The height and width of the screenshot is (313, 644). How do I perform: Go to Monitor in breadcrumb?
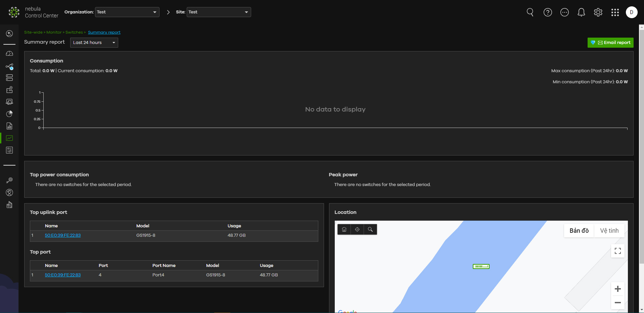tap(54, 32)
